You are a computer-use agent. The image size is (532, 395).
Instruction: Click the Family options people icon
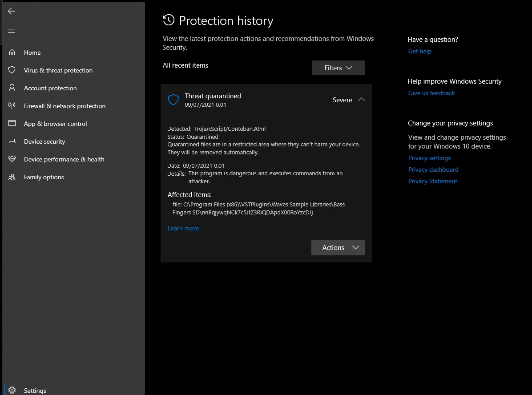point(12,177)
